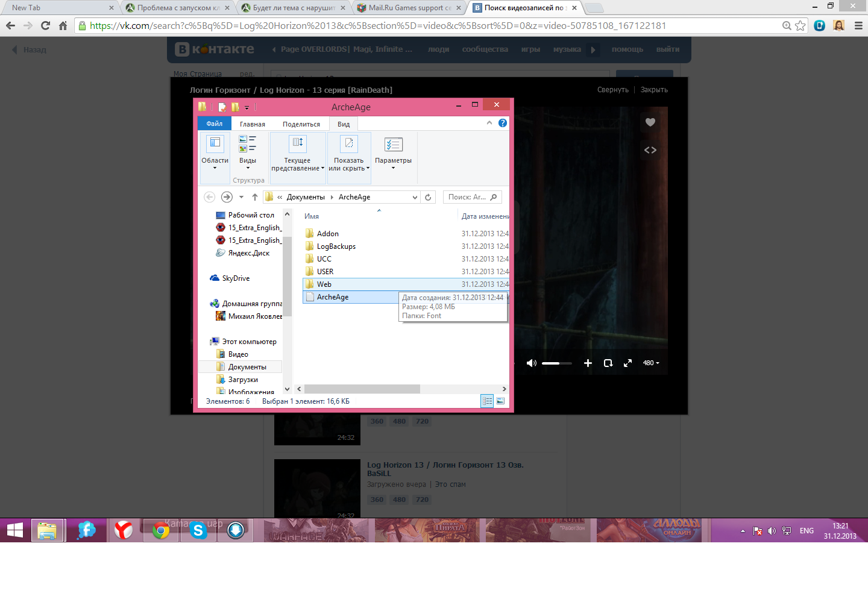868x605 pixels.
Task: Select Михаил Яковлев in navigation pane
Action: click(x=249, y=316)
